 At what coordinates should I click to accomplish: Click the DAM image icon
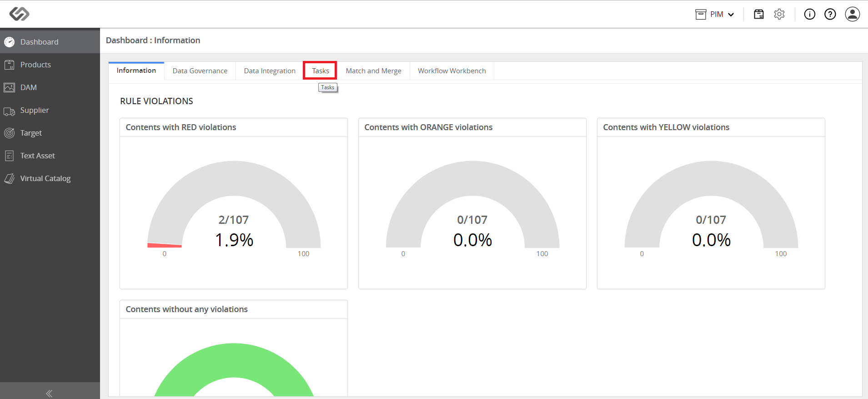[9, 87]
